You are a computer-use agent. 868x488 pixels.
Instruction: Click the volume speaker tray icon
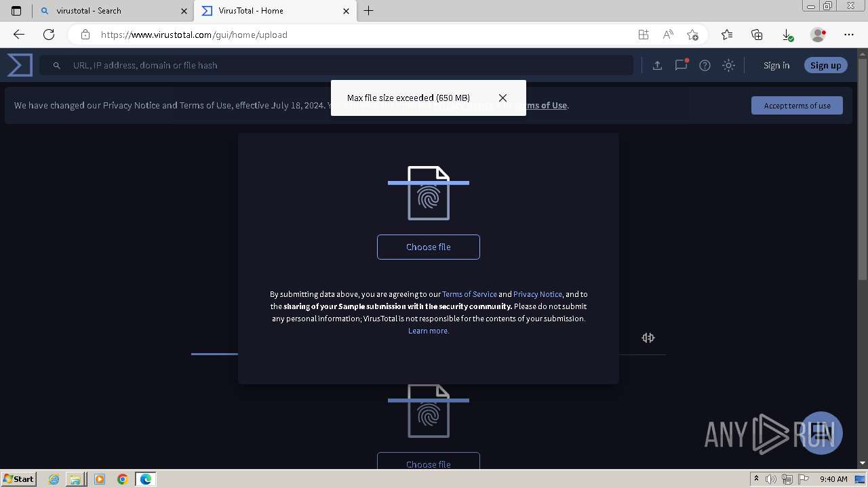(771, 479)
